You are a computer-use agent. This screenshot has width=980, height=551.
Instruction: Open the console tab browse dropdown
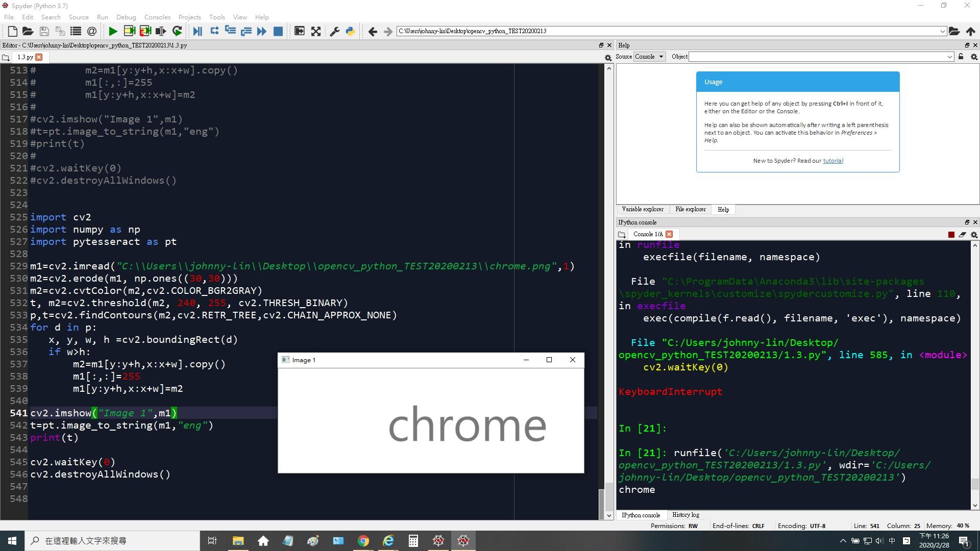pyautogui.click(x=622, y=235)
